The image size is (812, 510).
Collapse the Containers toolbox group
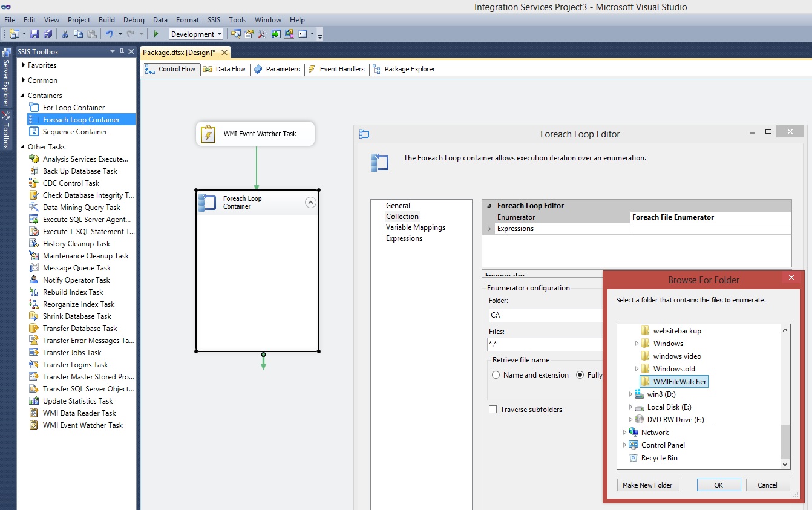[24, 95]
